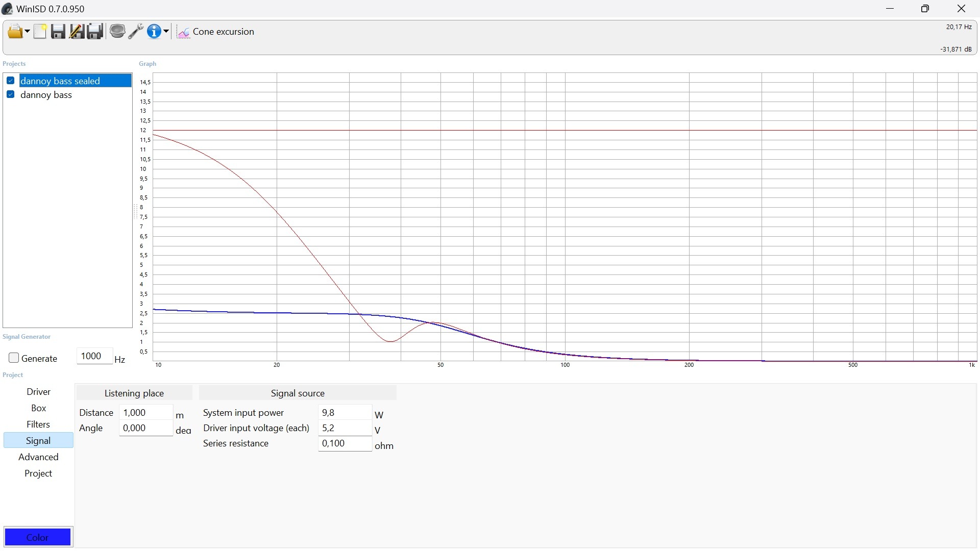Click the blue info icon
The width and height of the screenshot is (980, 551).
pyautogui.click(x=154, y=32)
